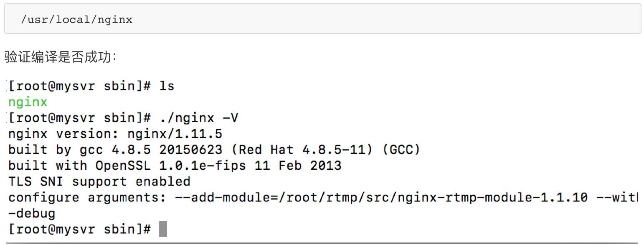Click the last [root@mysvr sbin]# prompt
This screenshot has width=644, height=245.
(x=79, y=229)
